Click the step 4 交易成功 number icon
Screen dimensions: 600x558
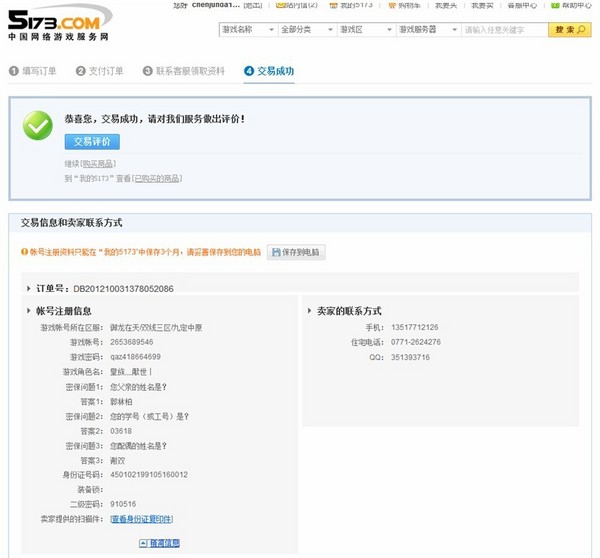point(249,72)
